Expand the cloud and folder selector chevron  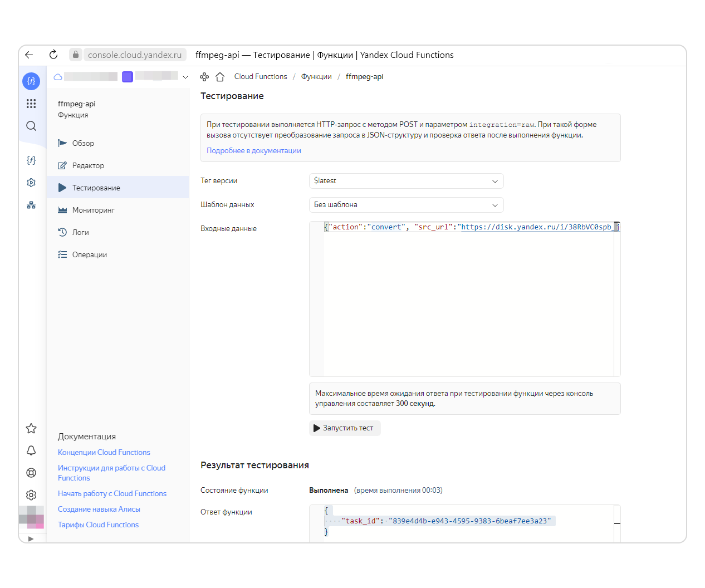185,77
